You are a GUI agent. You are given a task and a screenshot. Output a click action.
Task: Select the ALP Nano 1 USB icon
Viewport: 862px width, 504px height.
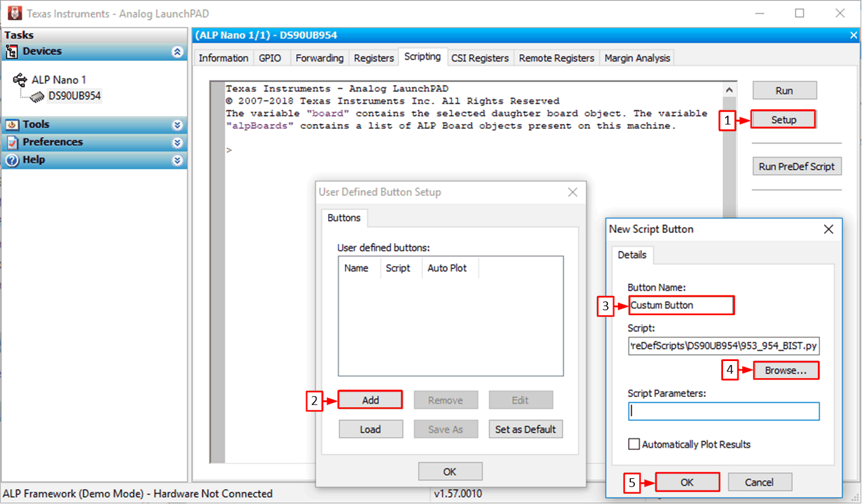(x=20, y=80)
